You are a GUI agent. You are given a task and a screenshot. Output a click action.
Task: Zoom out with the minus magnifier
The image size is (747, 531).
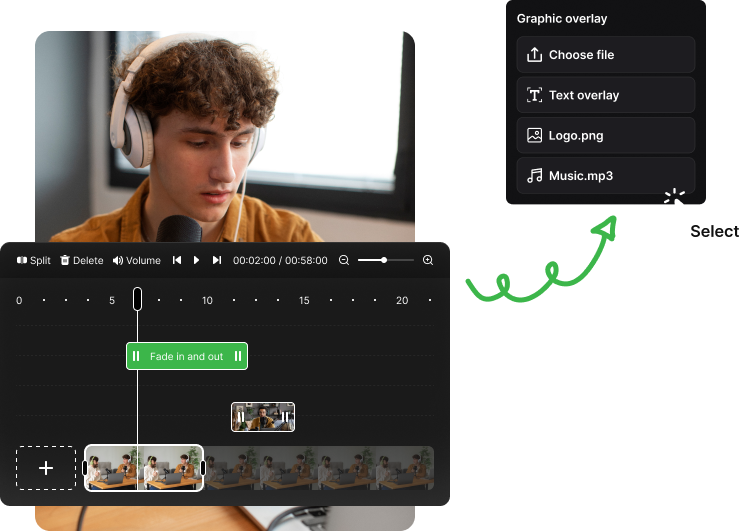(x=344, y=260)
